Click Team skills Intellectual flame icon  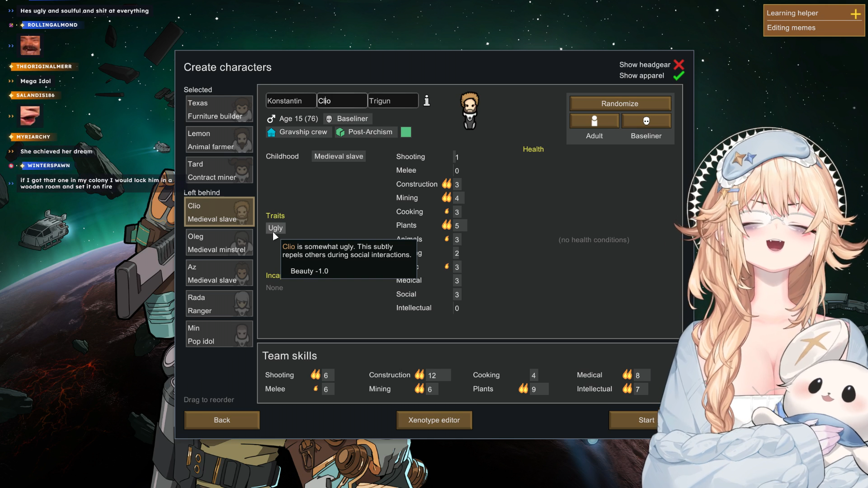coord(627,388)
